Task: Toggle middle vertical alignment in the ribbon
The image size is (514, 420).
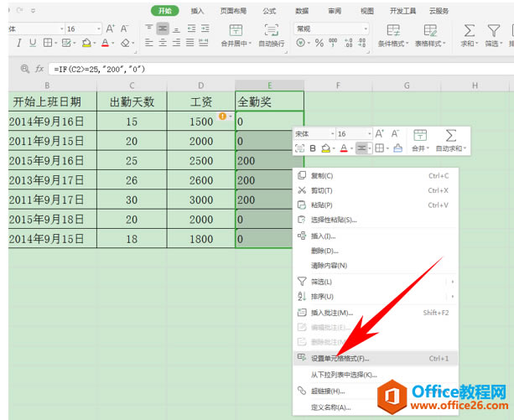Action: coord(163,29)
